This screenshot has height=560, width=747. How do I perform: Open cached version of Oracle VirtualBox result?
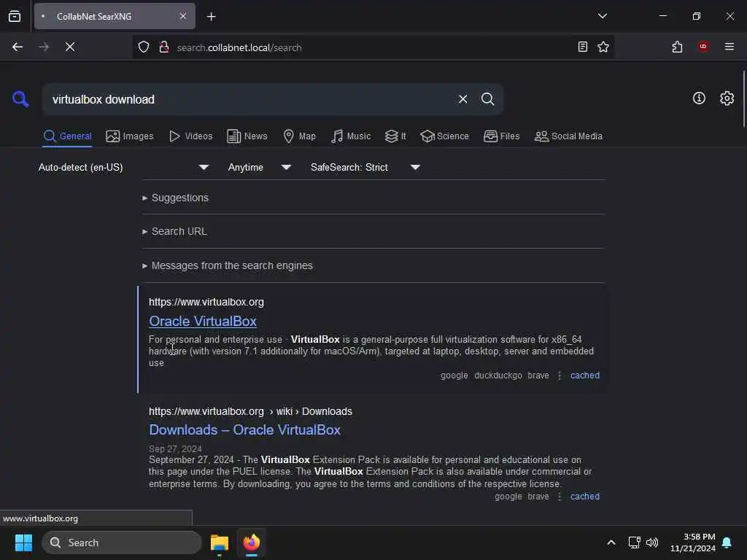pos(585,376)
